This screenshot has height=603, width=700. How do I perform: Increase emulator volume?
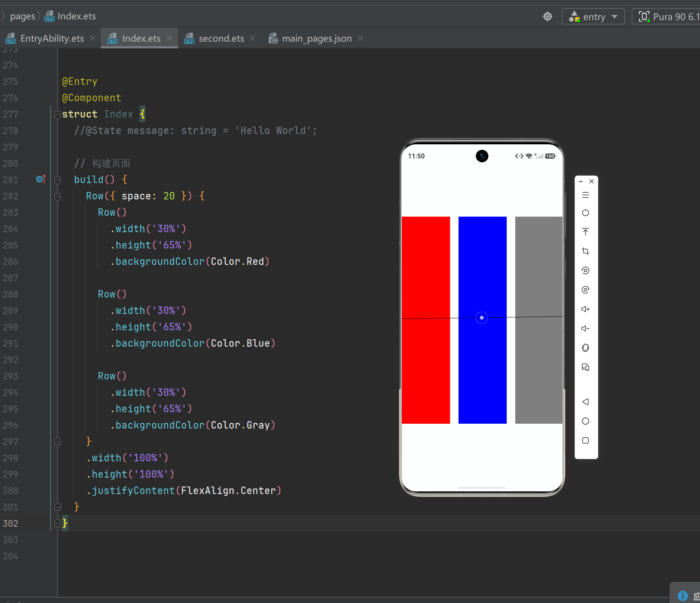[x=586, y=309]
